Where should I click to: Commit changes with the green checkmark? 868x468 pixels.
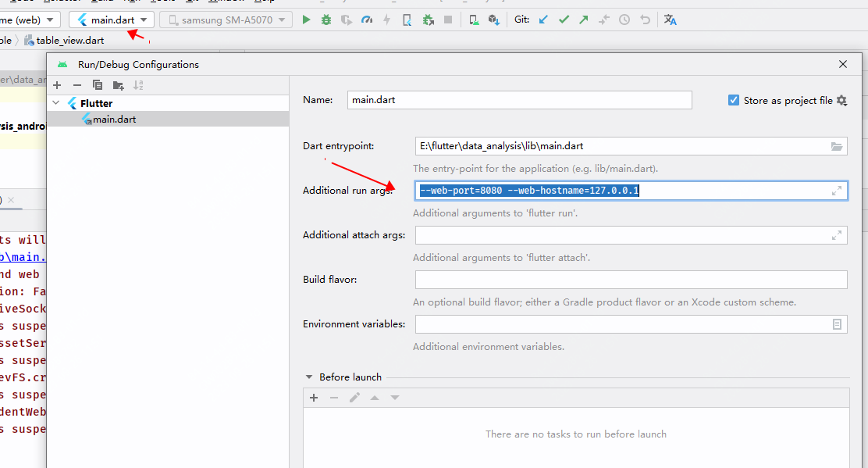click(x=564, y=20)
